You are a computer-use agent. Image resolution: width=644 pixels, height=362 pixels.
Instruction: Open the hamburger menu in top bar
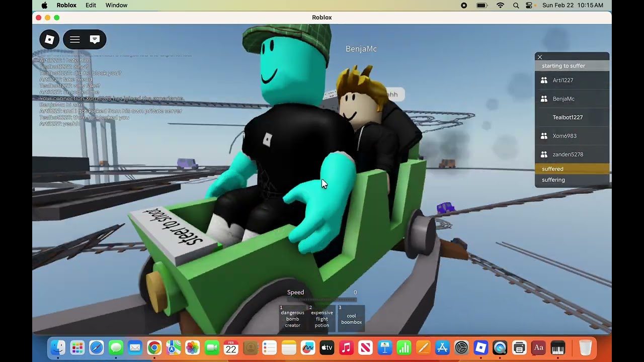click(75, 39)
